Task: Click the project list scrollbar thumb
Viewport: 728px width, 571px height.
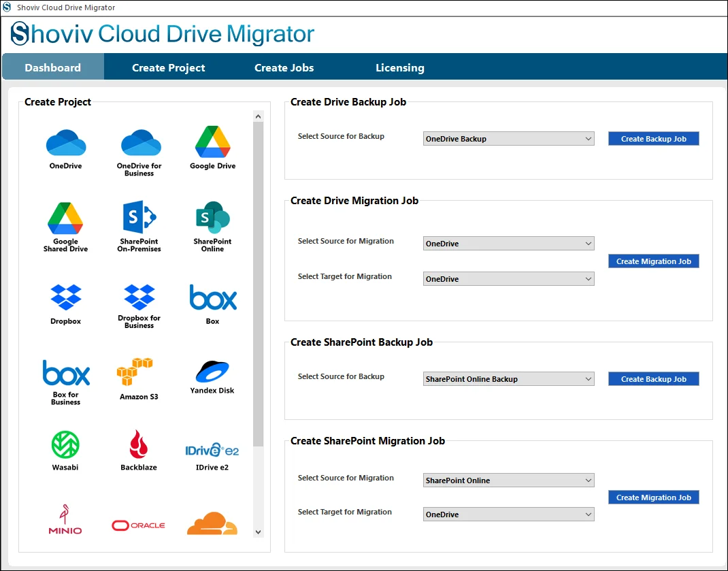Action: (259, 284)
